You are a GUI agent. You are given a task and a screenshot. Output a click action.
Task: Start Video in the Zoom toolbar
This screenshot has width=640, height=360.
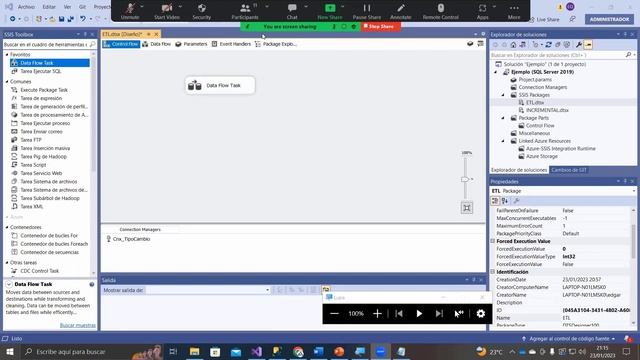[167, 11]
